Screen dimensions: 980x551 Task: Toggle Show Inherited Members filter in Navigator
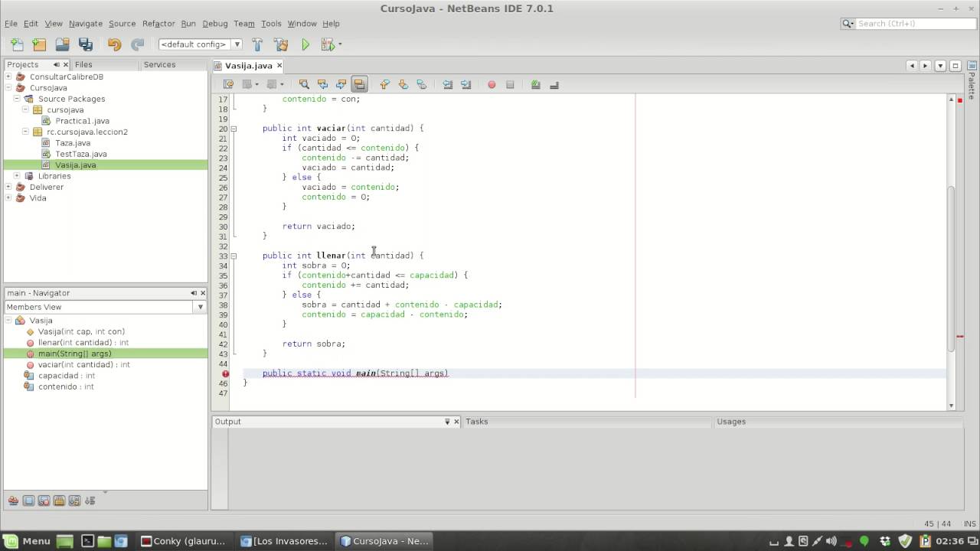point(13,501)
